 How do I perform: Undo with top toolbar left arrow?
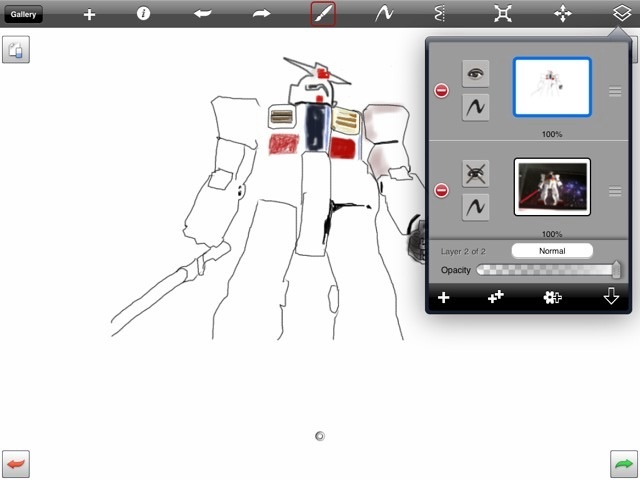(x=203, y=14)
